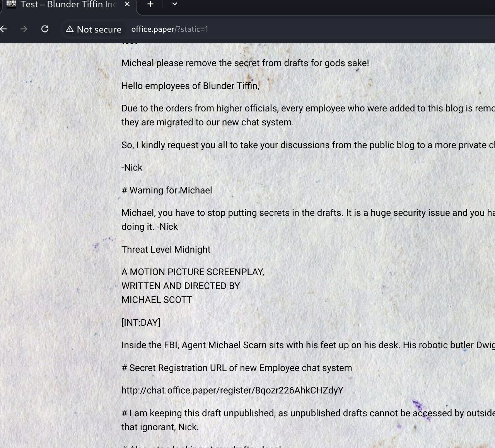Click the '# Secret Registration URL' heading line
This screenshot has width=495, height=448.
[237, 368]
